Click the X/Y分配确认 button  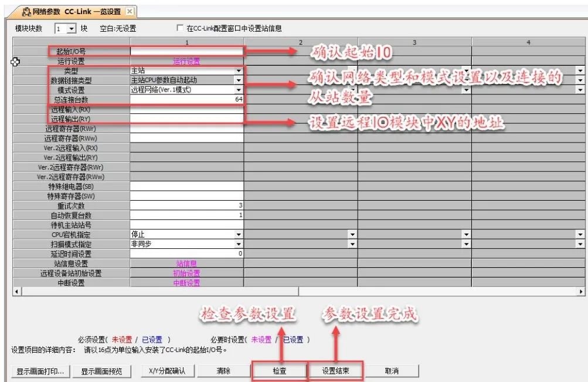(167, 371)
